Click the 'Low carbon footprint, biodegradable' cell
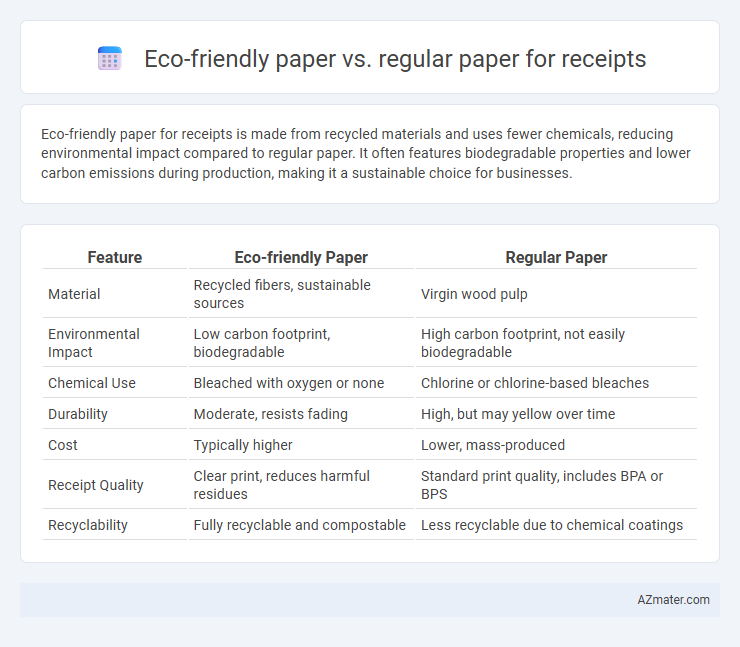The width and height of the screenshot is (740, 647). pyautogui.click(x=301, y=343)
